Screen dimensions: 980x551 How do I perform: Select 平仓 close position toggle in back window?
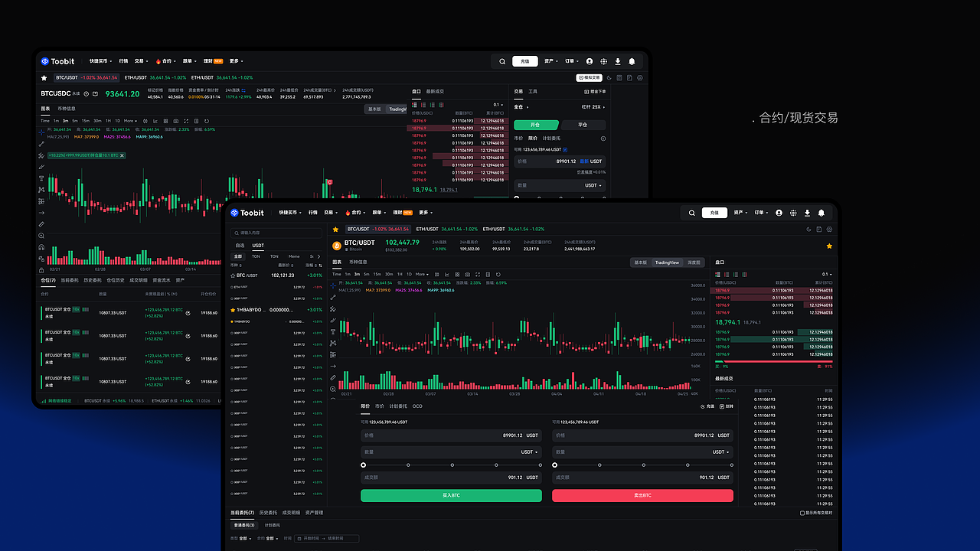pyautogui.click(x=583, y=125)
